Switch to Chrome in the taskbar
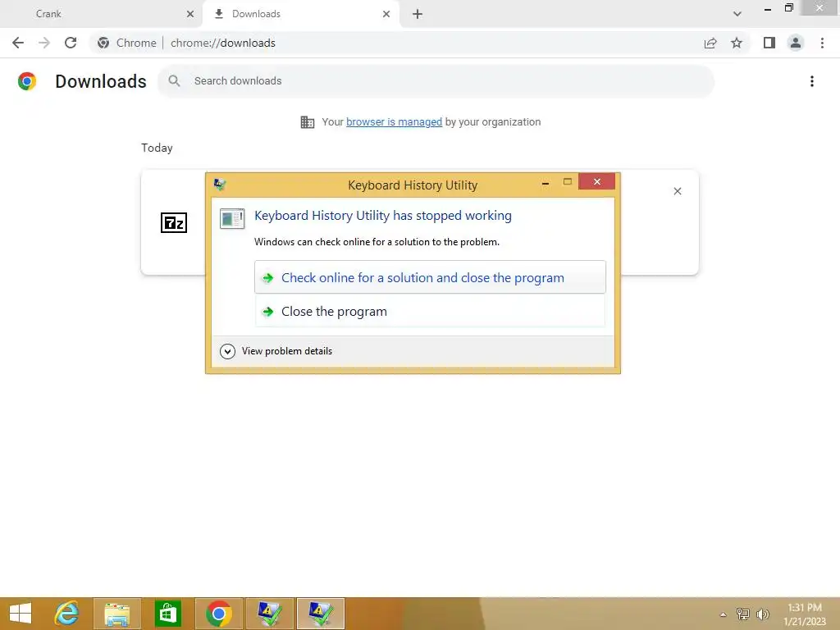Viewport: 840px width, 630px height. tap(218, 614)
